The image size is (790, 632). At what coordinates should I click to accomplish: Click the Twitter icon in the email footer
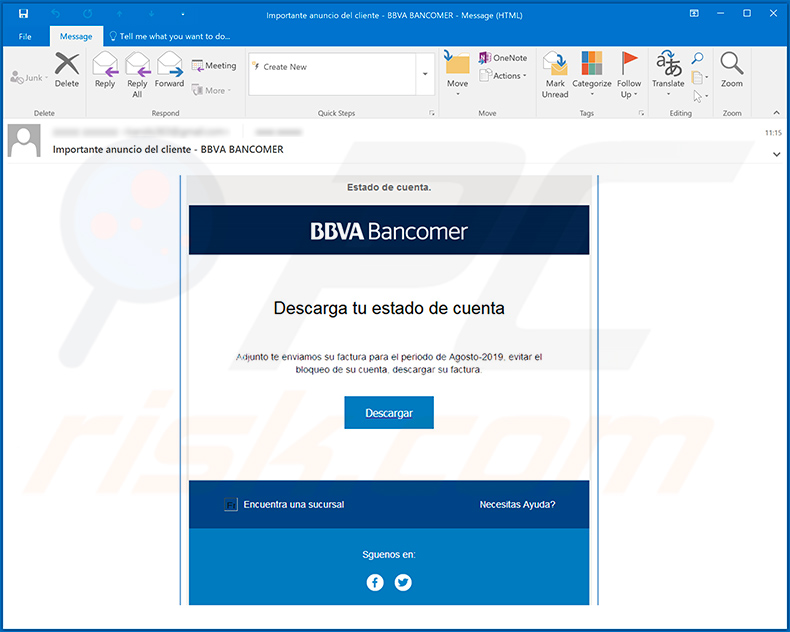[403, 583]
